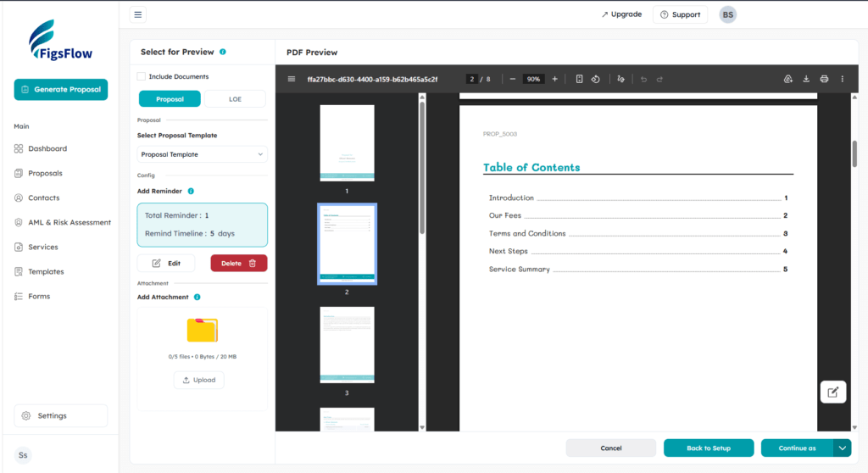This screenshot has height=473, width=868.
Task: Click save to Drive icon in PDF toolbar
Action: click(788, 79)
